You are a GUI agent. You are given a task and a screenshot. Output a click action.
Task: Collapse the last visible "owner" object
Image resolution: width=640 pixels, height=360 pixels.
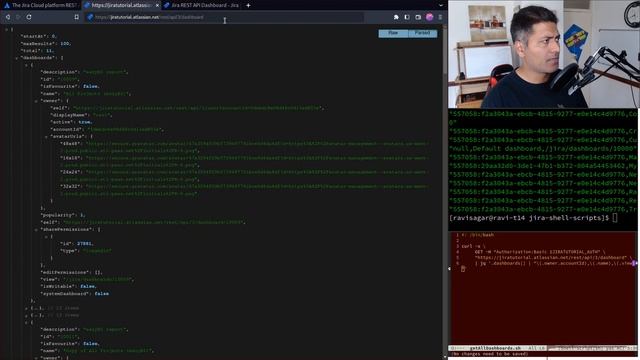coord(36,358)
